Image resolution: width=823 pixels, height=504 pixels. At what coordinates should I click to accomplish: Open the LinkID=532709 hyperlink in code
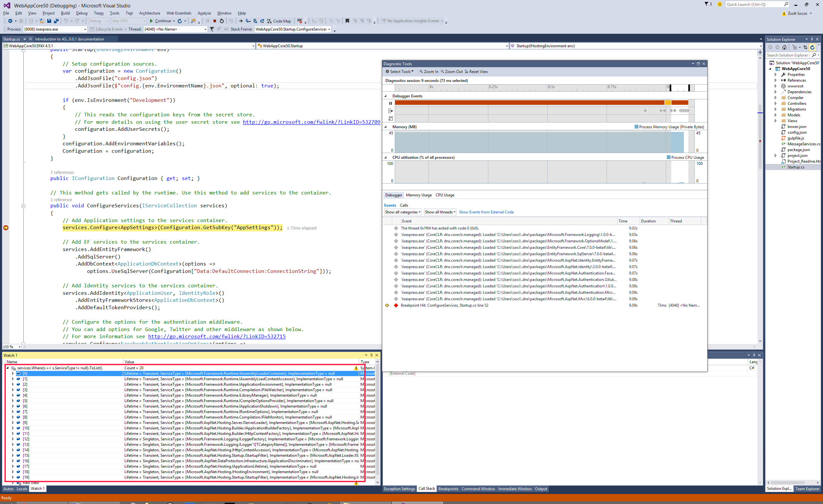(x=311, y=122)
